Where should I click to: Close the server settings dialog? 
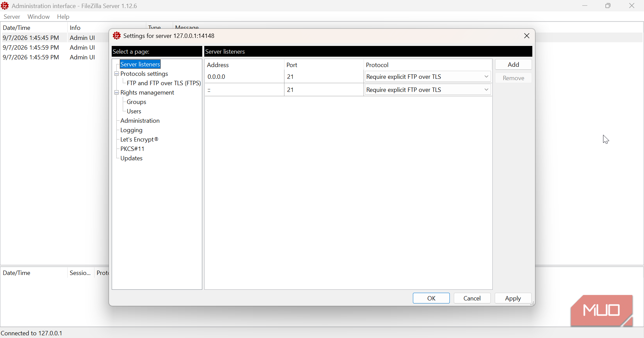[527, 36]
